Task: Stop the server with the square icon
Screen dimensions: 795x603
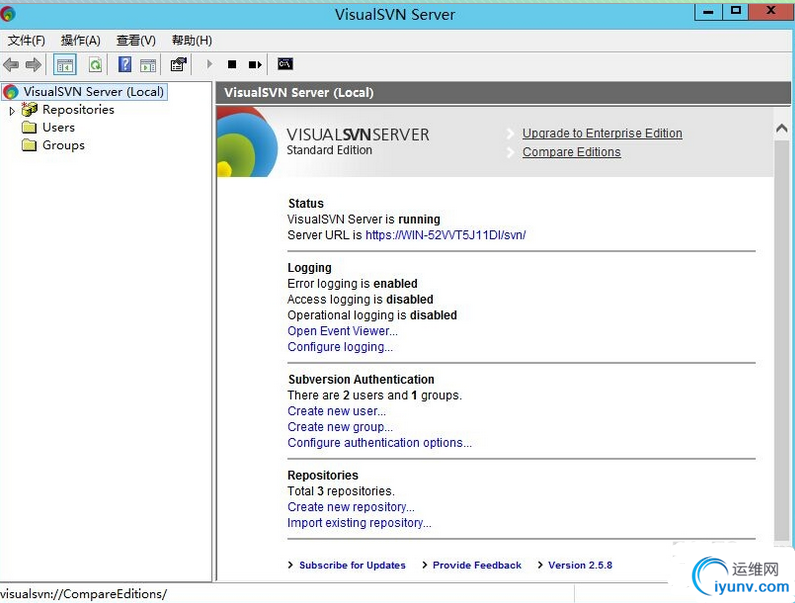Action: (232, 64)
